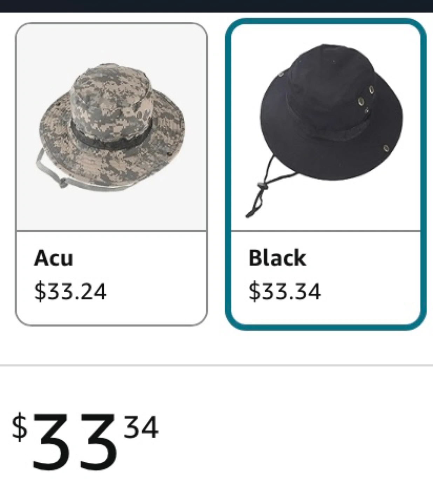
Task: Tap the dark header bar at top
Action: [216, 6]
